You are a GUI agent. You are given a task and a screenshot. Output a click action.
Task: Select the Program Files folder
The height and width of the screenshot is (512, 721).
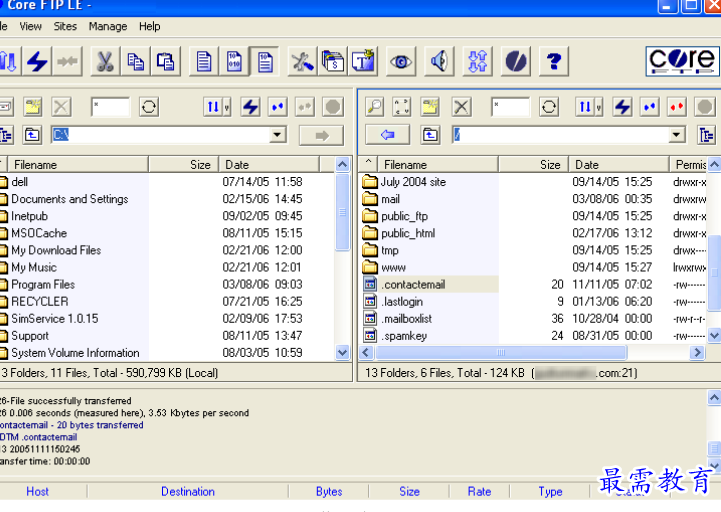[x=43, y=285]
